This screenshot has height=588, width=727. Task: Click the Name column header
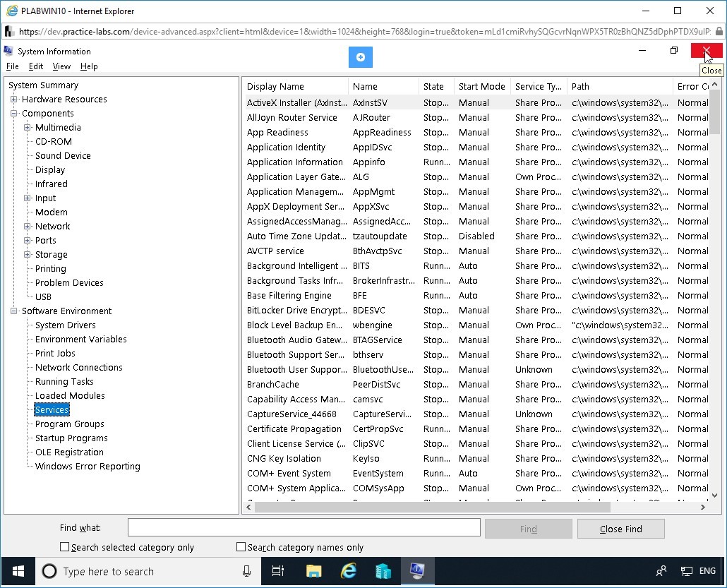(383, 86)
